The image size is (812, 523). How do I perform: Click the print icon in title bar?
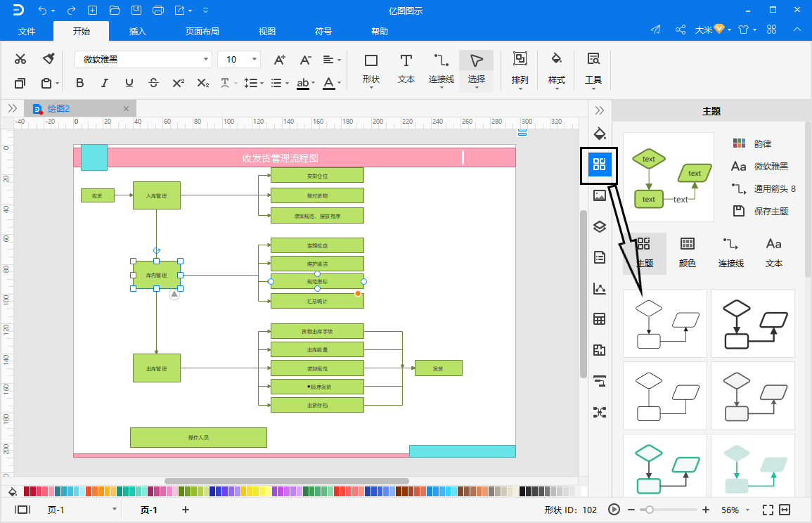point(158,11)
